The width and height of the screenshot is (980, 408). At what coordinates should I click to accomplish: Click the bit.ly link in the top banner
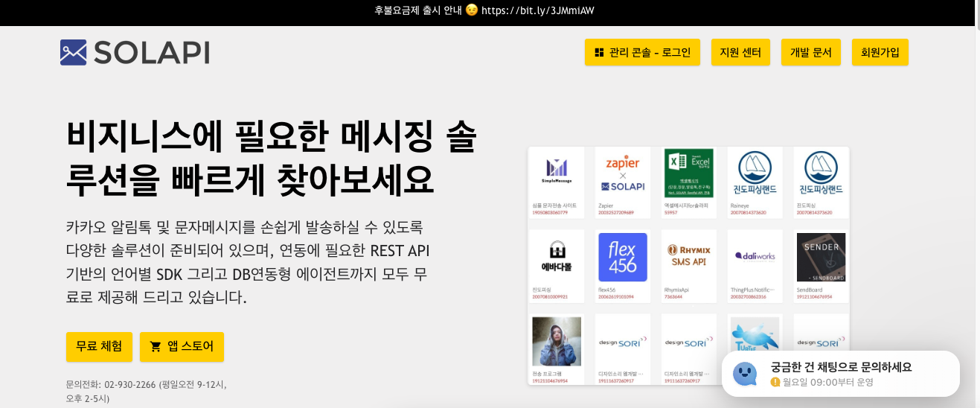(x=537, y=10)
